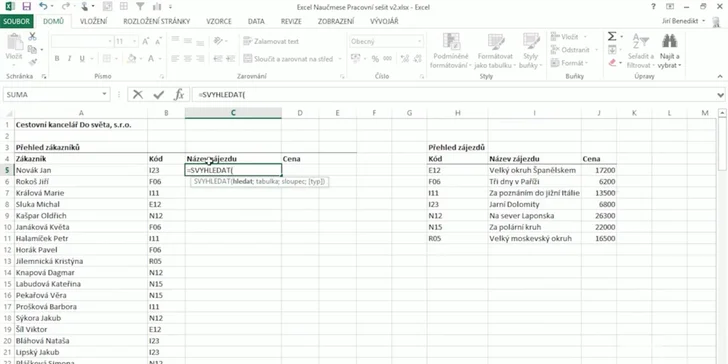Open Jiří Benedikt account menu
The image size is (728, 364).
tap(683, 21)
